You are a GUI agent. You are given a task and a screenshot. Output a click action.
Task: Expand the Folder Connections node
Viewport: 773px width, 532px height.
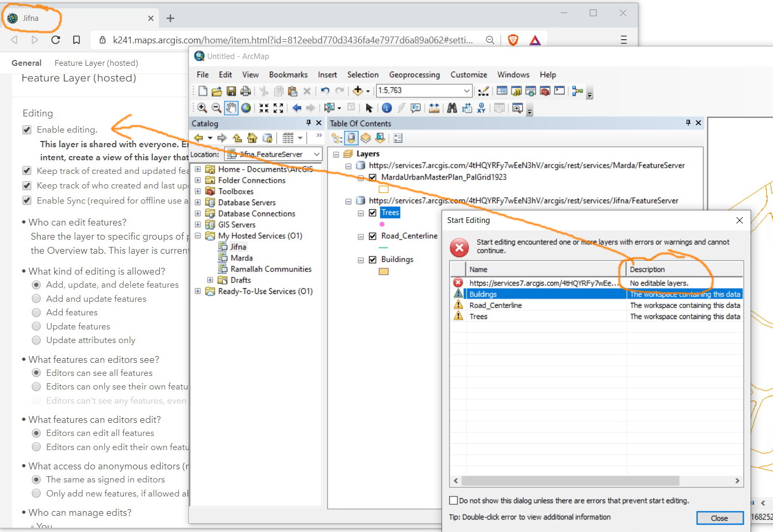198,180
